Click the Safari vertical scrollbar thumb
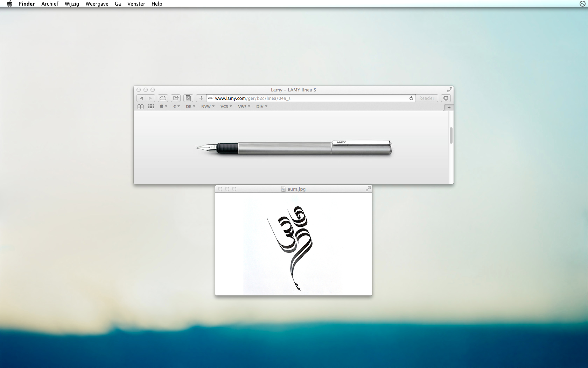This screenshot has width=588, height=368. tap(451, 135)
